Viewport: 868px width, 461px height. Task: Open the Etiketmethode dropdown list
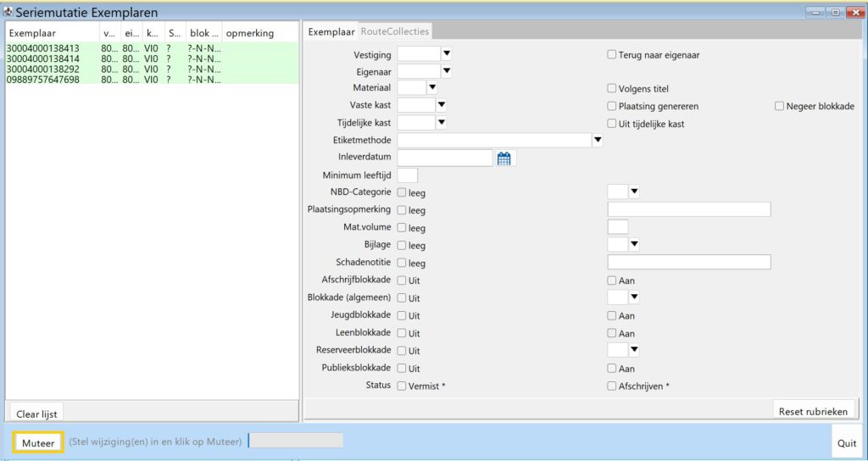[598, 141]
